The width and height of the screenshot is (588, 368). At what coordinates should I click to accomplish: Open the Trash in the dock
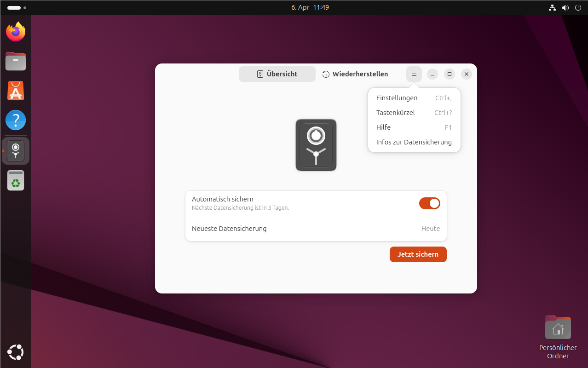[16, 180]
